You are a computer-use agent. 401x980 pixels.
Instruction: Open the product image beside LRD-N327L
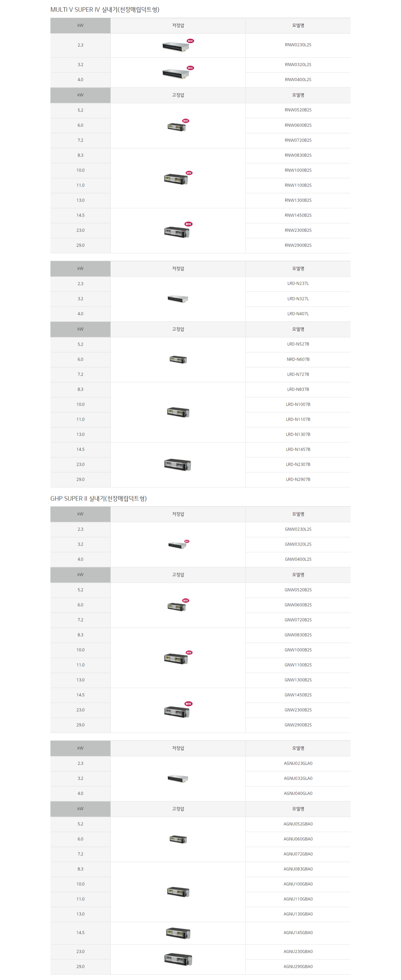click(x=178, y=299)
